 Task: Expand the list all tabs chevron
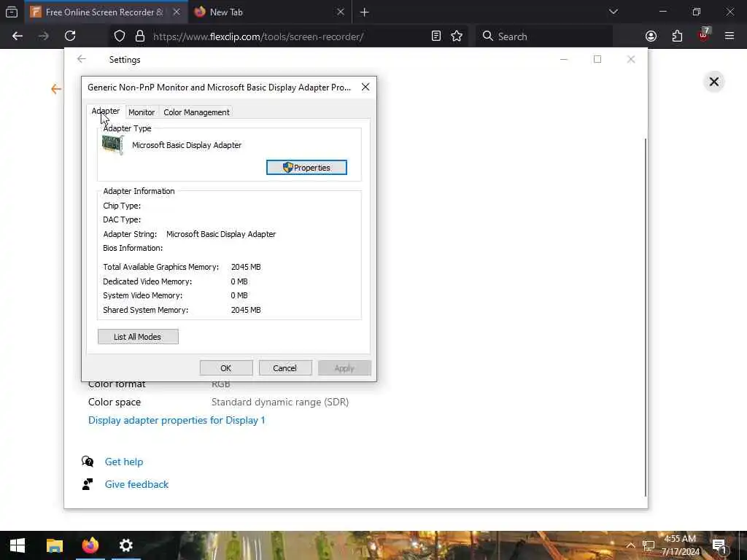pos(613,12)
